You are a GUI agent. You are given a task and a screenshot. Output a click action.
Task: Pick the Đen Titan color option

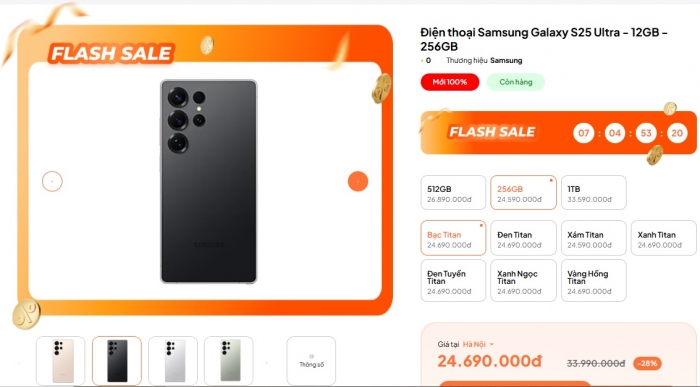pos(523,238)
